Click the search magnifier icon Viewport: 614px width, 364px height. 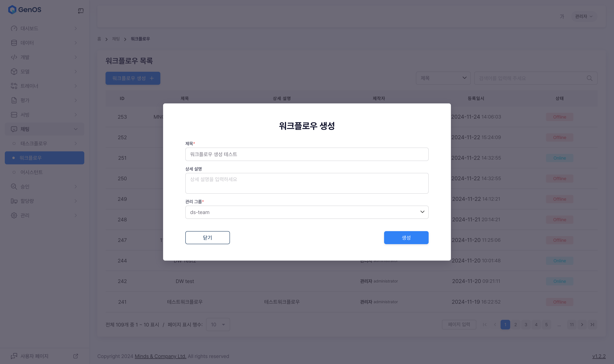point(590,78)
